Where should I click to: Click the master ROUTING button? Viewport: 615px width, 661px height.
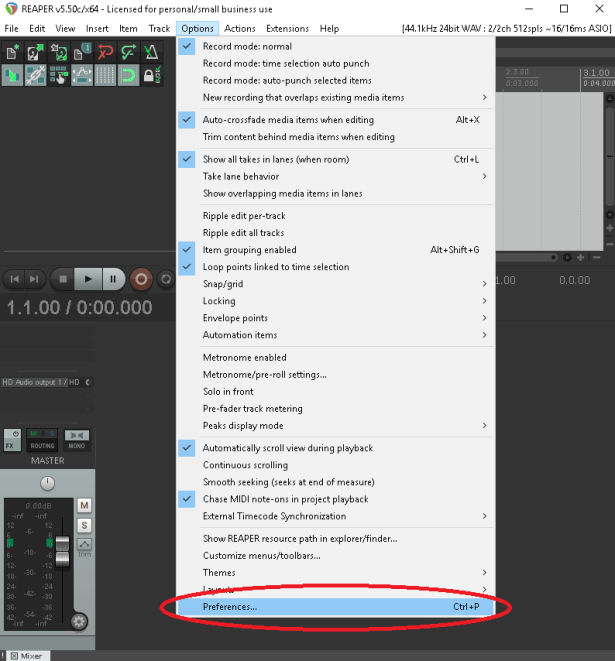pos(42,439)
